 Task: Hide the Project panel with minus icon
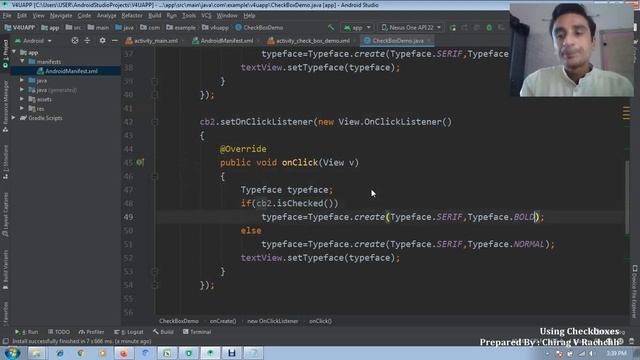pos(115,40)
